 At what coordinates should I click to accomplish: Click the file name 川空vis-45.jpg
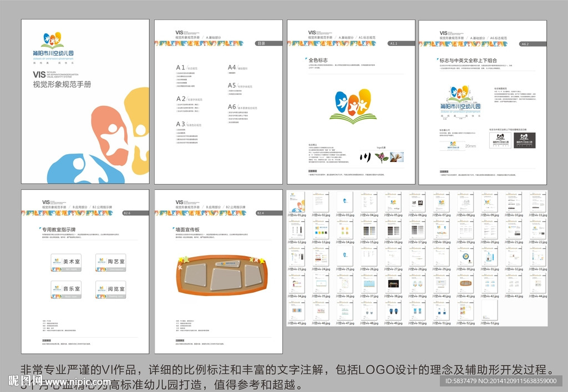[x=297, y=323]
